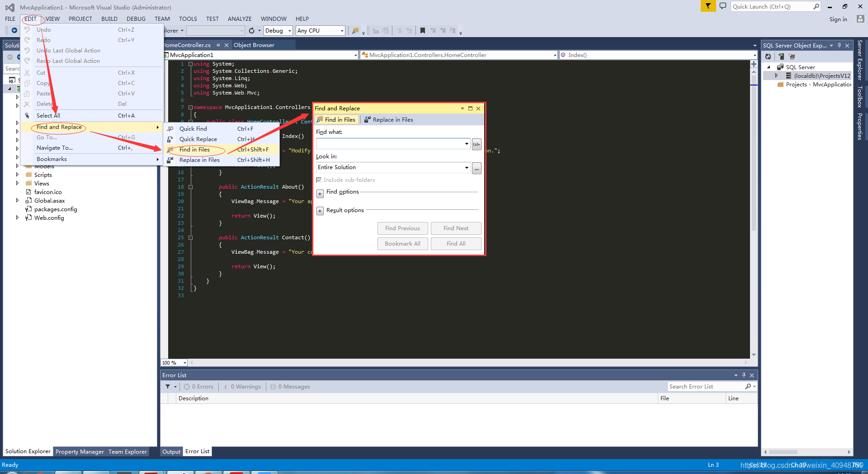Toggle a bookmark with toolbar bookmark icon
The width and height of the screenshot is (868, 474).
pos(422,30)
